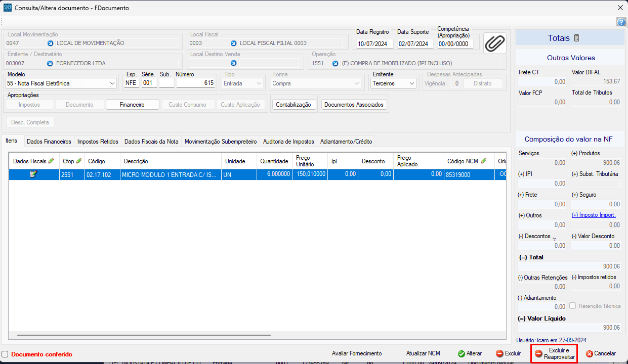
Task: Click pencil icon in Cfop column header
Action: click(x=78, y=161)
